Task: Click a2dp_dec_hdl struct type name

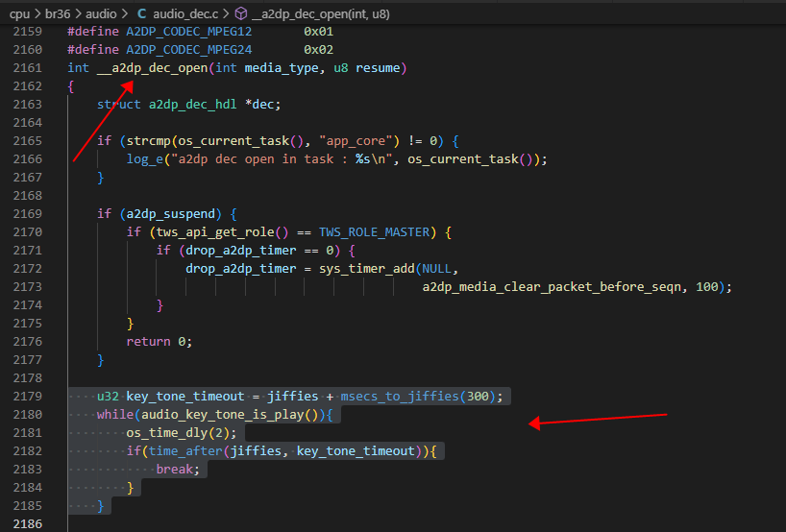Action: pos(192,105)
